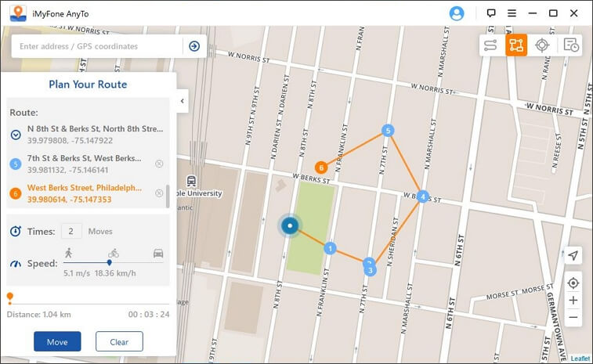
Task: Start the route with Move button
Action: pos(57,342)
